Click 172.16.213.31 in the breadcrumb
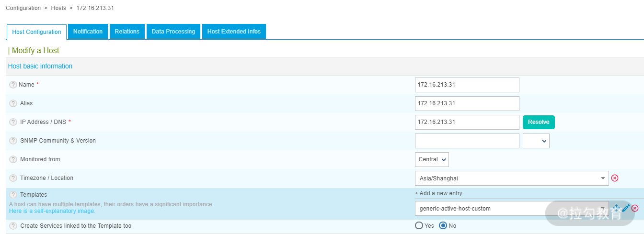The width and height of the screenshot is (644, 234). click(95, 8)
